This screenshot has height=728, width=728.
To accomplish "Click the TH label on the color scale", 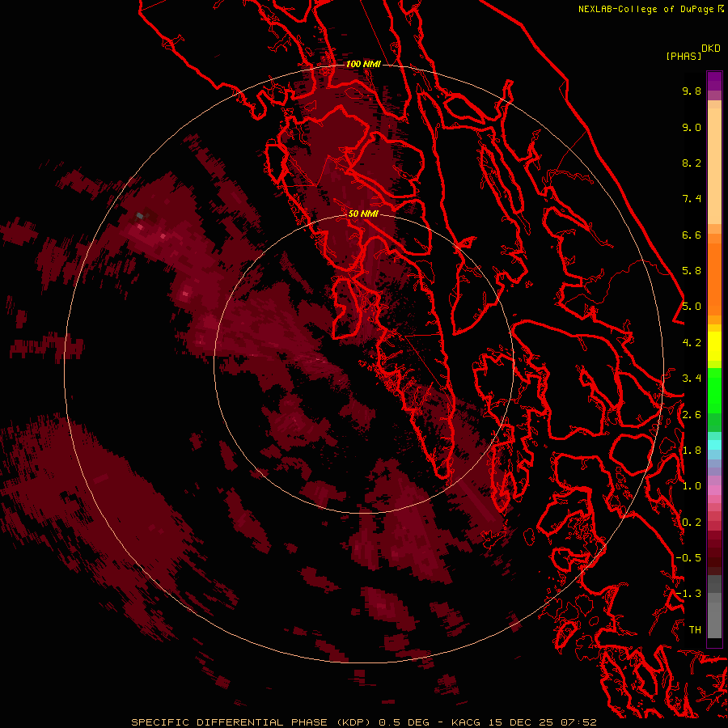I will pyautogui.click(x=695, y=630).
